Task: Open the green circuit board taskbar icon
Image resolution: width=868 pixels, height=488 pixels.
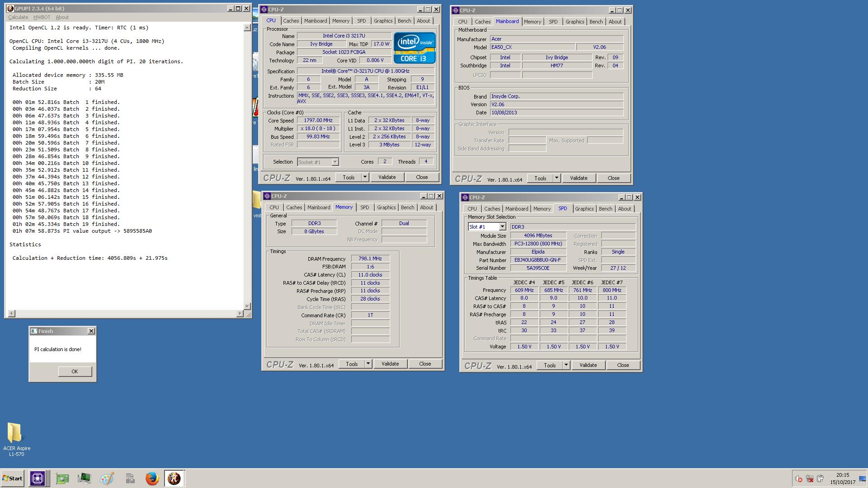Action: point(62,479)
